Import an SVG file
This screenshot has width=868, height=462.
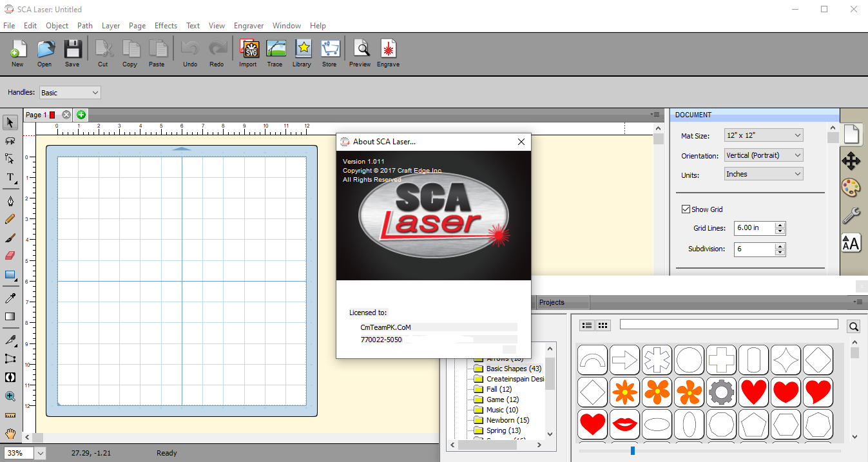point(248,54)
